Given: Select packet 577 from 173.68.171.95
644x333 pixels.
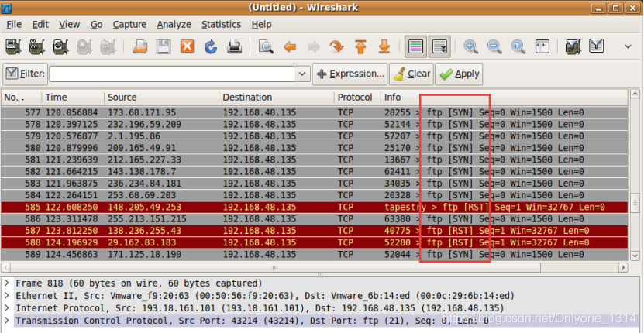Looking at the screenshot, I should click(315, 112).
